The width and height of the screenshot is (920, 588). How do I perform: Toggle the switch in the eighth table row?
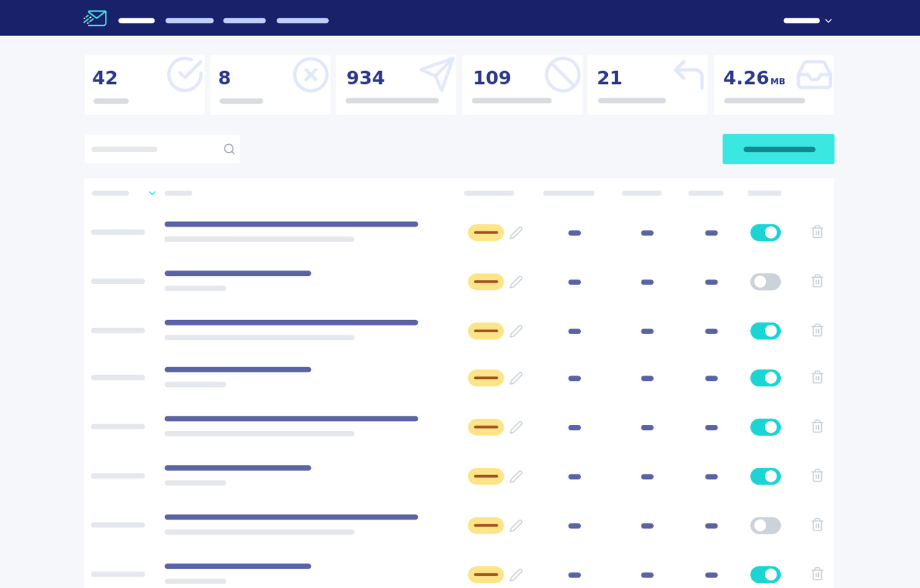coord(765,575)
